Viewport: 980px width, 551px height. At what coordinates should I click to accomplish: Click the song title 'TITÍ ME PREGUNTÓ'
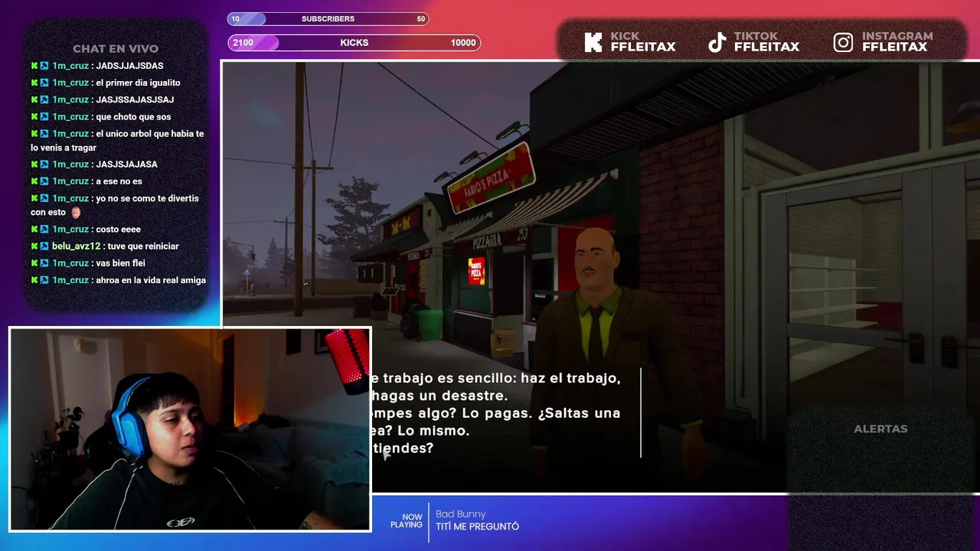[x=477, y=527]
